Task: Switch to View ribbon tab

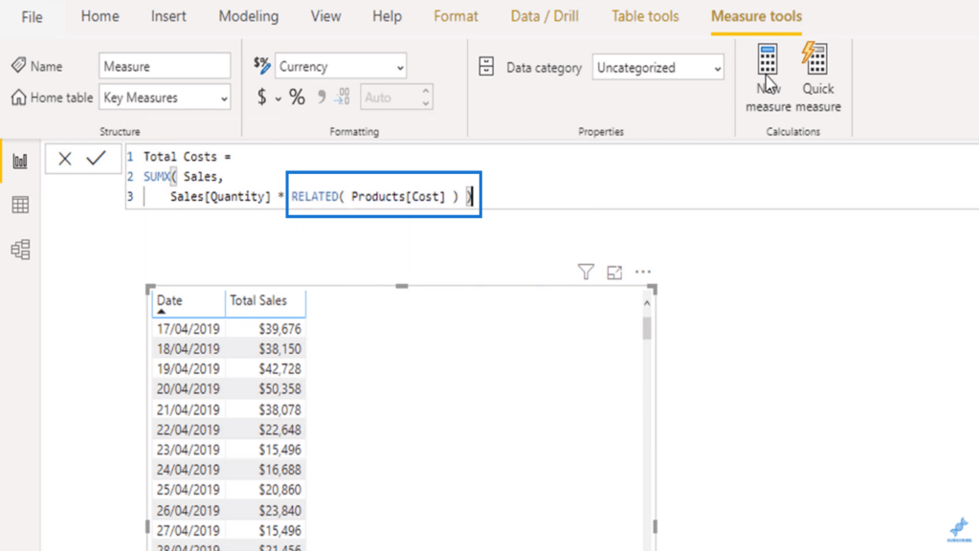Action: click(325, 16)
